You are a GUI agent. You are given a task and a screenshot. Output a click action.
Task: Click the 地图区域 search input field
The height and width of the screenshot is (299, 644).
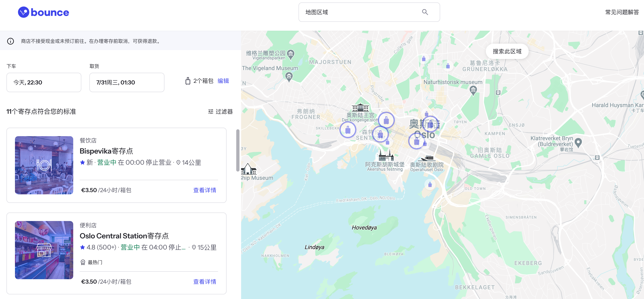pyautogui.click(x=363, y=11)
